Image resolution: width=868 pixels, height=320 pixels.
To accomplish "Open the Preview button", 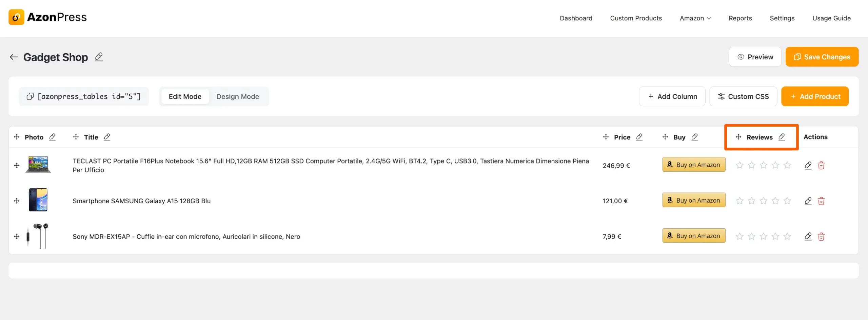I will (x=755, y=57).
